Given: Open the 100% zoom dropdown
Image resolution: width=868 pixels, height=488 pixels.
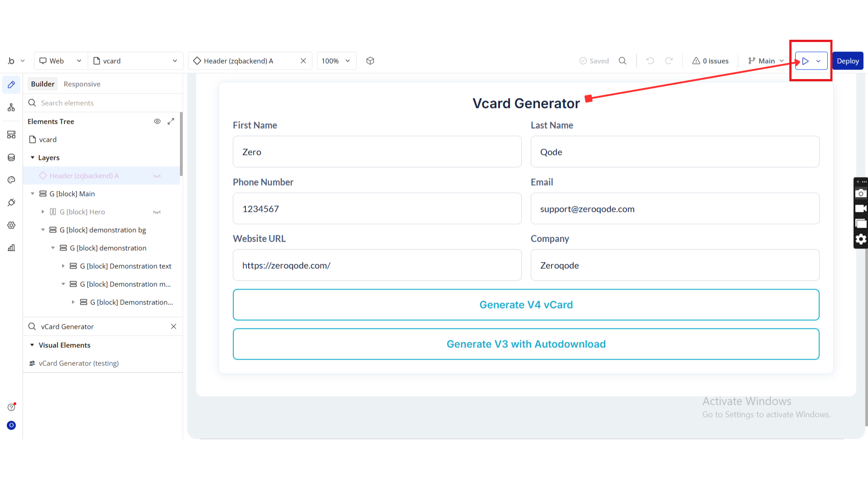Looking at the screenshot, I should point(336,61).
